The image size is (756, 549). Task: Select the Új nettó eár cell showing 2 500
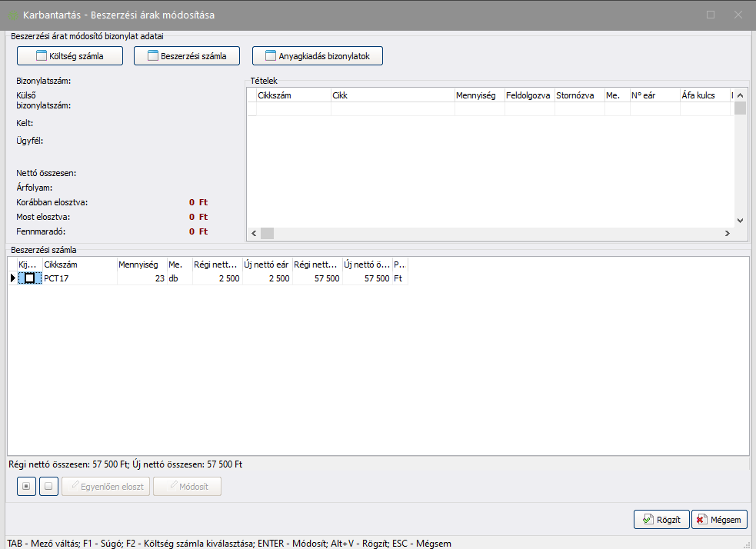pyautogui.click(x=266, y=278)
